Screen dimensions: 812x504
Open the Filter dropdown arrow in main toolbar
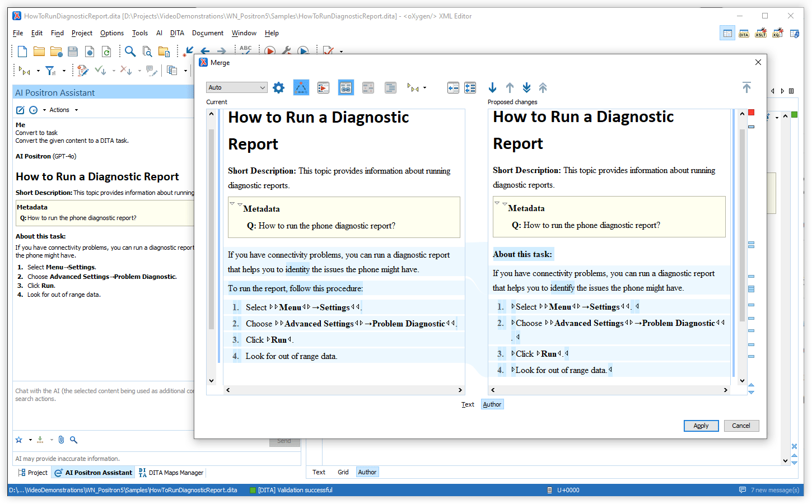(64, 71)
